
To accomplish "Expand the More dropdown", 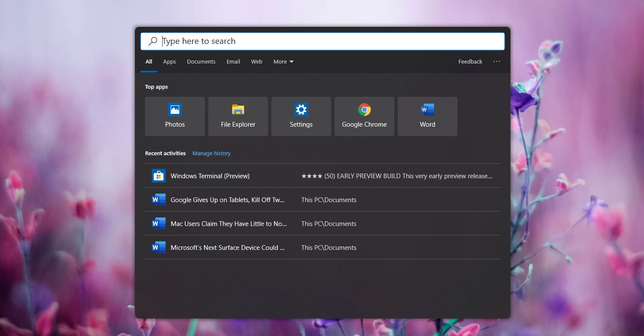I will click(x=283, y=62).
